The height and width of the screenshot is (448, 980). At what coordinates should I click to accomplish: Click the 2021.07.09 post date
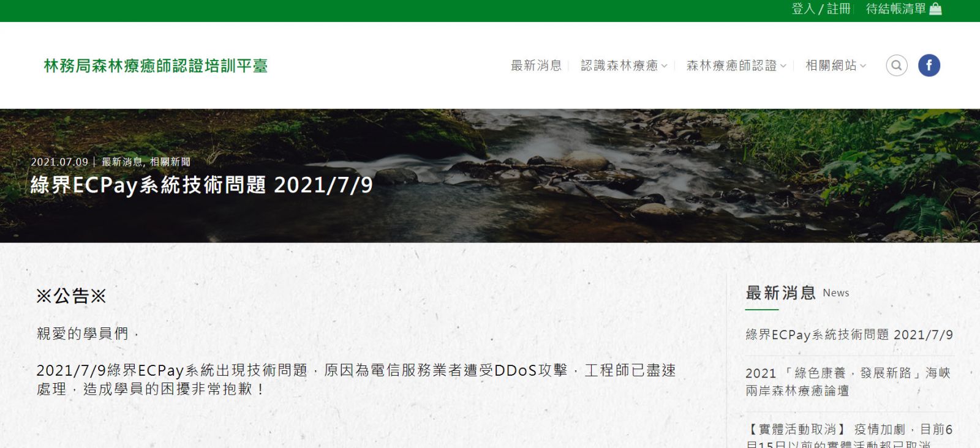coord(59,162)
